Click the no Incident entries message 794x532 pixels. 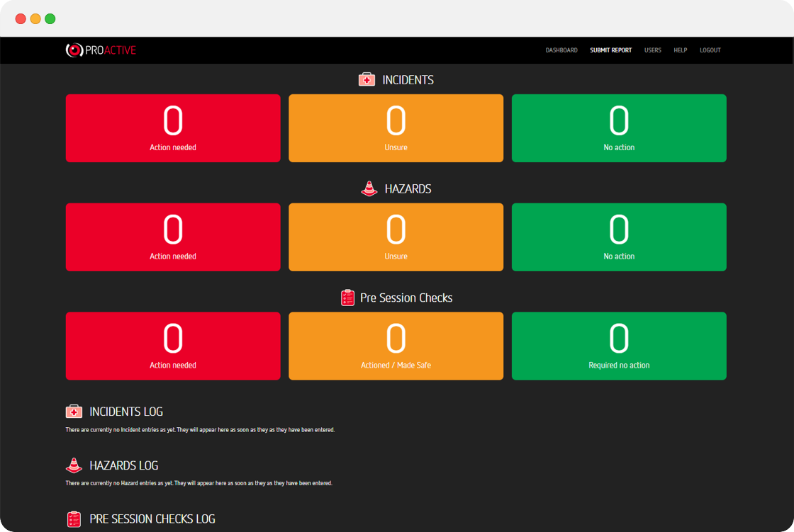[x=200, y=430]
